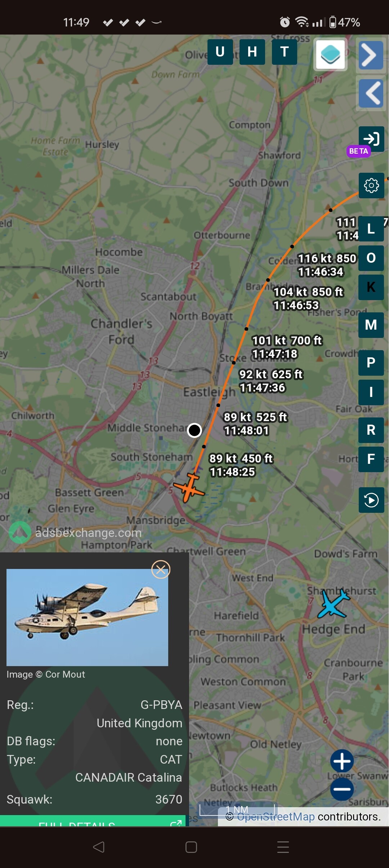Zoom in with the plus button
Screen dimensions: 389x868
coord(342,761)
